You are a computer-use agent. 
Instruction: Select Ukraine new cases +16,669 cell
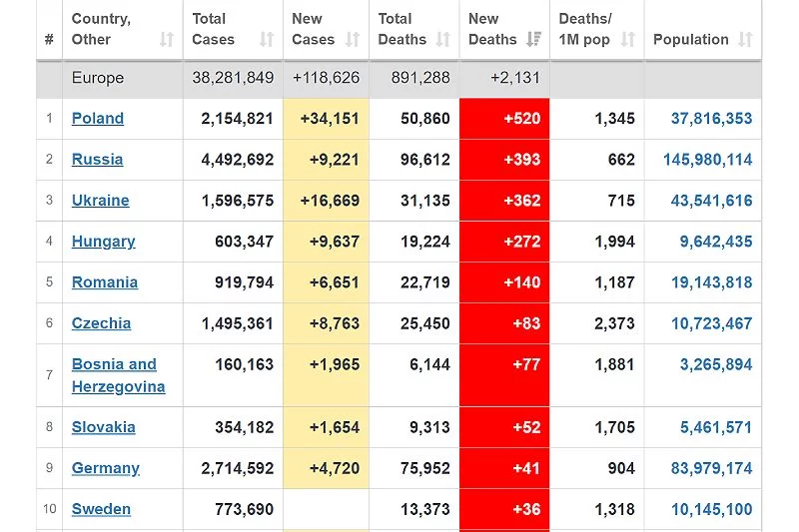pyautogui.click(x=327, y=200)
